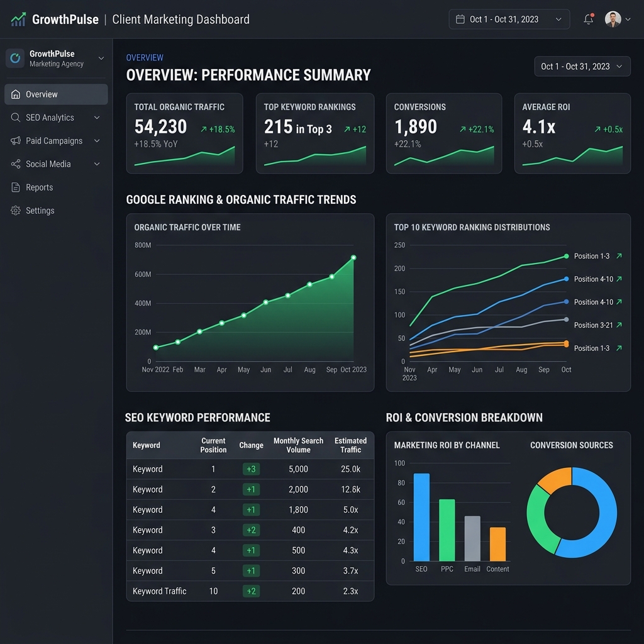Open the header Oct 1 - Oct 31 date dropdown
This screenshot has height=644, width=644.
509,19
